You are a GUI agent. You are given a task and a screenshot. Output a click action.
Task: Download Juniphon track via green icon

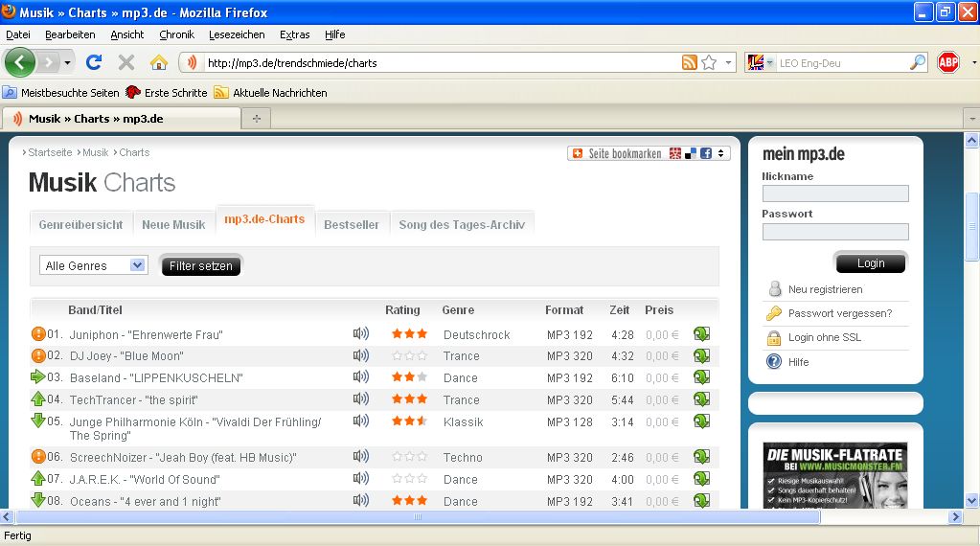[x=701, y=334]
